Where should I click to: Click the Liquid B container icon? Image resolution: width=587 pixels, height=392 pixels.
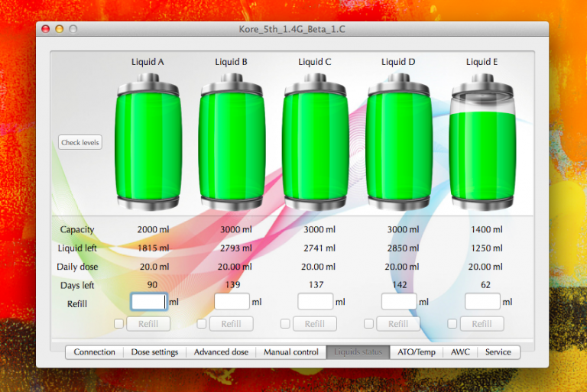(x=232, y=141)
